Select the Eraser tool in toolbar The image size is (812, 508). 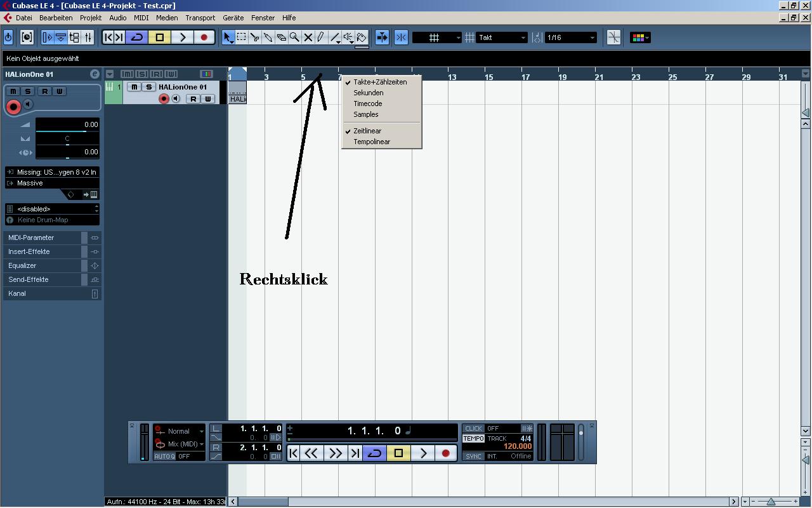(281, 37)
